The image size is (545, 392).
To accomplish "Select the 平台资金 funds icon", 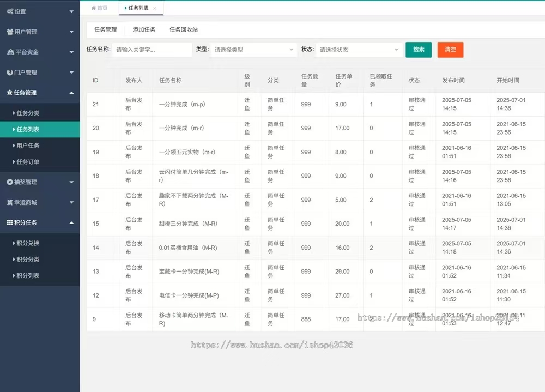I will click(10, 52).
